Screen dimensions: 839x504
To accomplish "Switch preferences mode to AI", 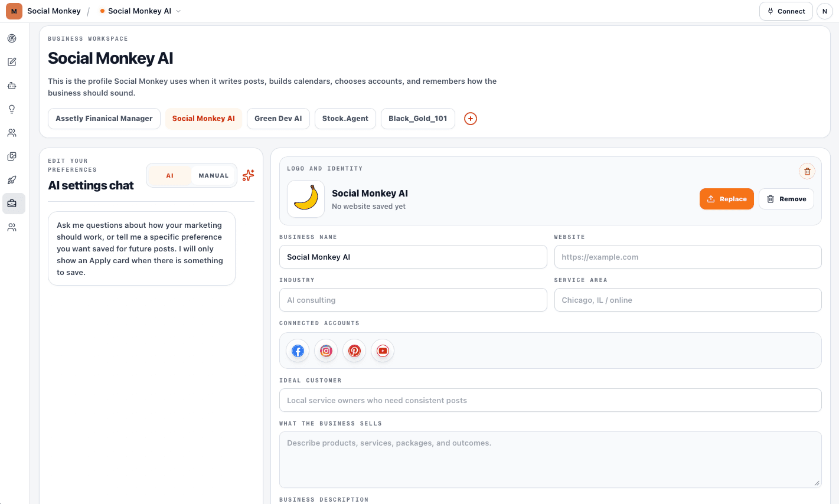I will point(170,175).
